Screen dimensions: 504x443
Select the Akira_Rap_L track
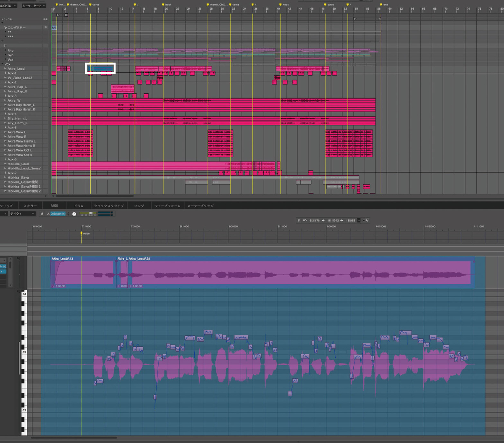[x=17, y=87]
